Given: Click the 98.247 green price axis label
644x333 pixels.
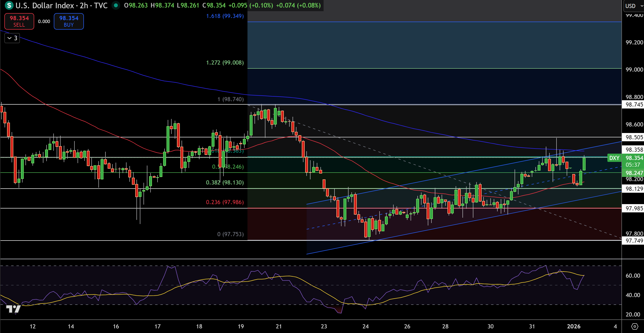Looking at the screenshot, I should [x=633, y=173].
